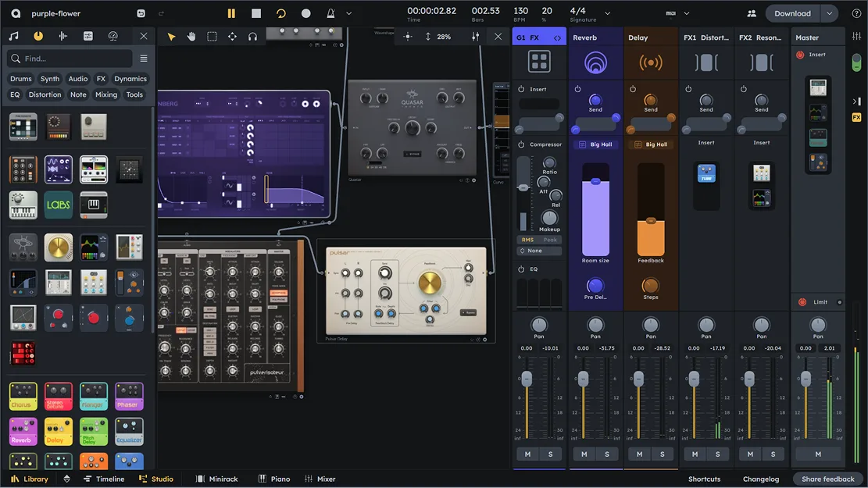Select the devices knob library tab
The image size is (868, 488).
click(38, 36)
